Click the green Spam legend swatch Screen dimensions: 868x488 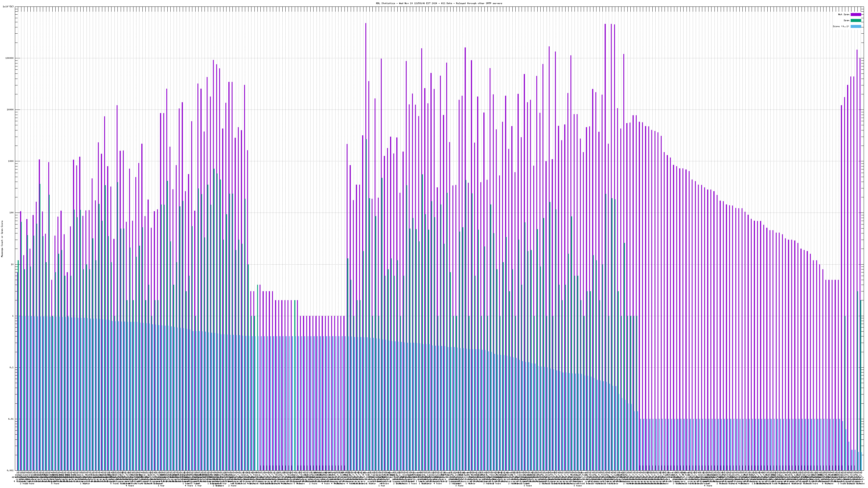[x=856, y=21]
